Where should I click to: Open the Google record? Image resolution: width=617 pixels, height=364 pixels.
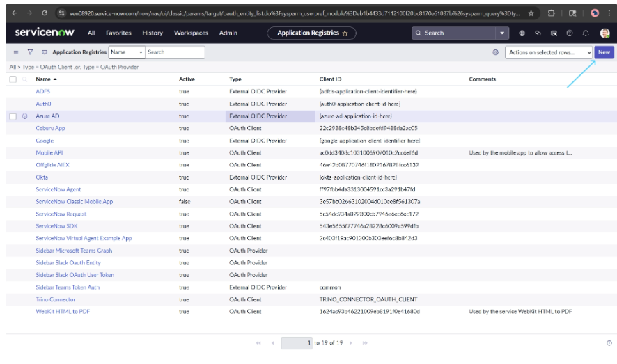click(x=45, y=141)
